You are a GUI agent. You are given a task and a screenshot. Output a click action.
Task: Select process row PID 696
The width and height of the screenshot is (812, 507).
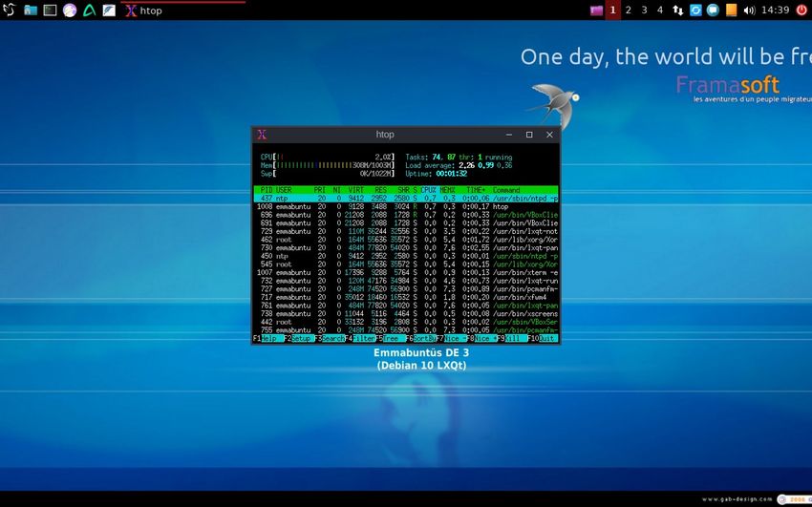coord(406,215)
